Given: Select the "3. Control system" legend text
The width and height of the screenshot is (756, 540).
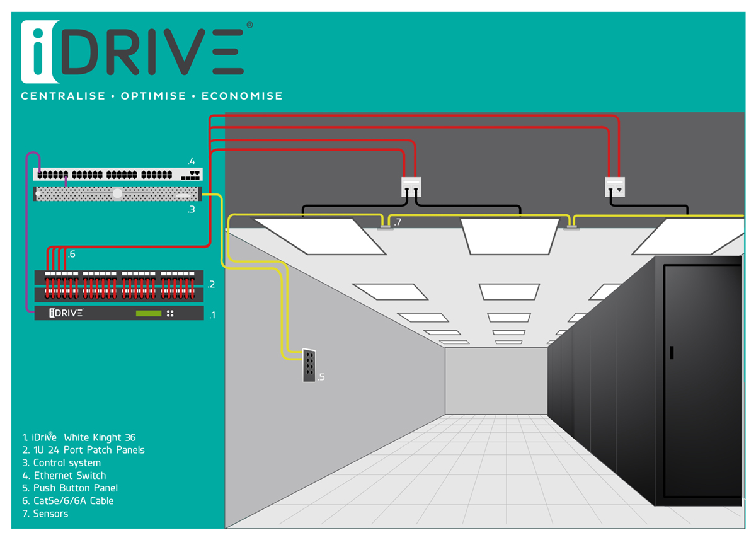Looking at the screenshot, I should (61, 462).
